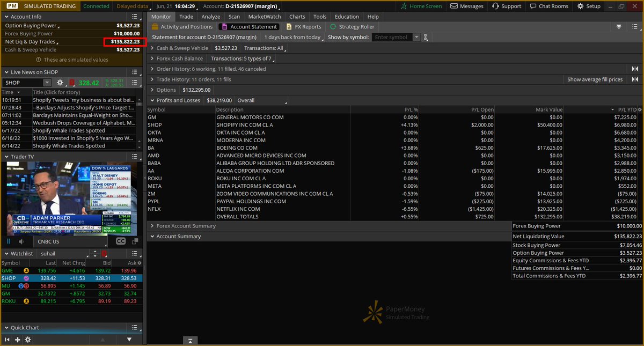Open Monitor list menu icon top right
Image resolution: width=644 pixels, height=346 pixels.
pyautogui.click(x=635, y=27)
